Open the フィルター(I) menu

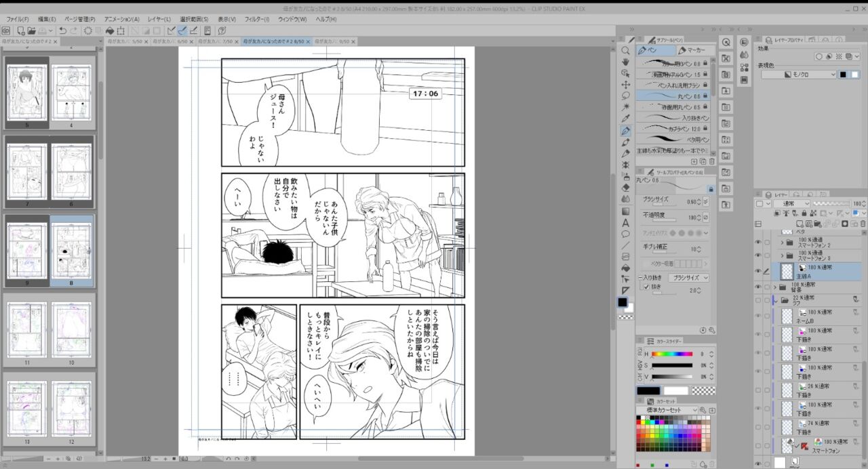(257, 19)
